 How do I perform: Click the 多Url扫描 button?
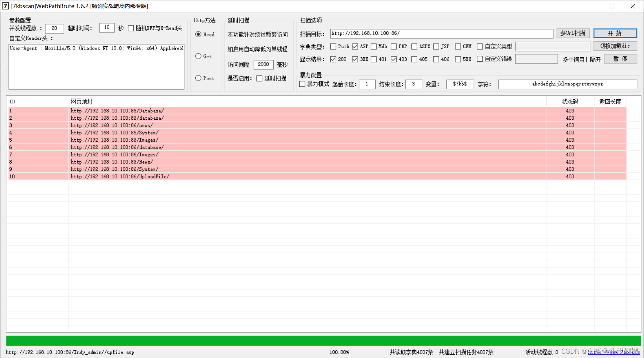pyautogui.click(x=573, y=33)
